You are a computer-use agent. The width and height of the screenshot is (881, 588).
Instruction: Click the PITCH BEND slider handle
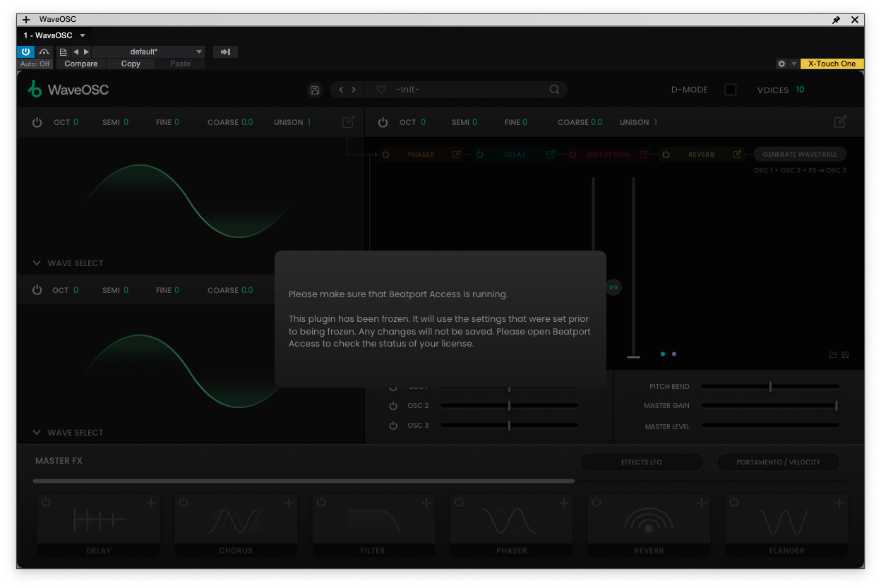770,387
